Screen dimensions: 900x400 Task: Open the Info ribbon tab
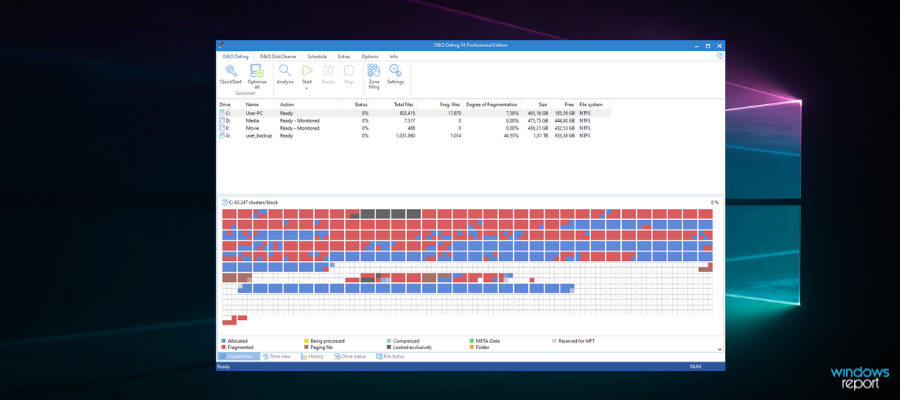[394, 56]
